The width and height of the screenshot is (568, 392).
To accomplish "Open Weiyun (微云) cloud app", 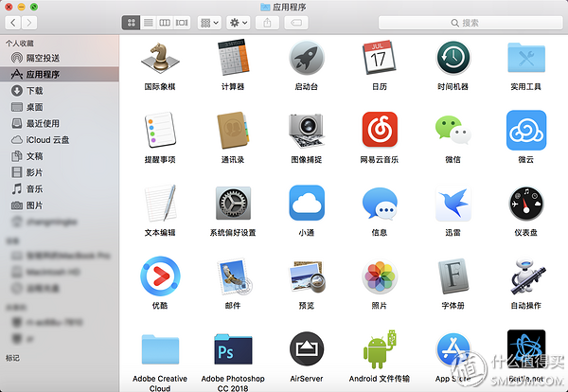I will (526, 131).
